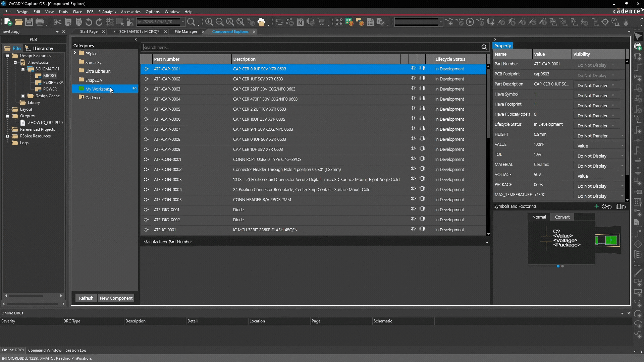Switch to Convert symbol view tab
Screen dimensions: 644x362
point(562,217)
